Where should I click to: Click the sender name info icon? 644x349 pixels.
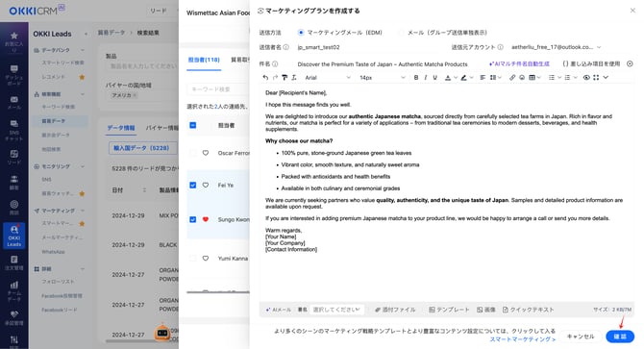(x=286, y=47)
